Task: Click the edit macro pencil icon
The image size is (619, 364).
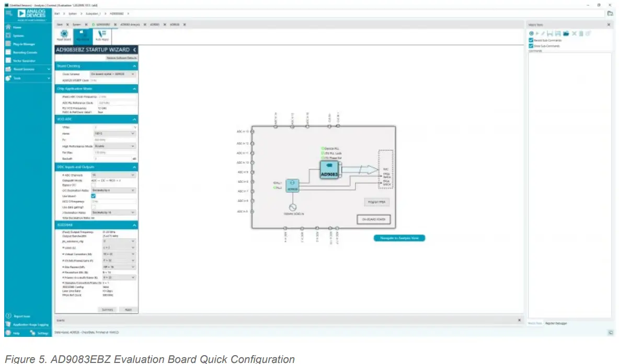Action: pos(543,33)
